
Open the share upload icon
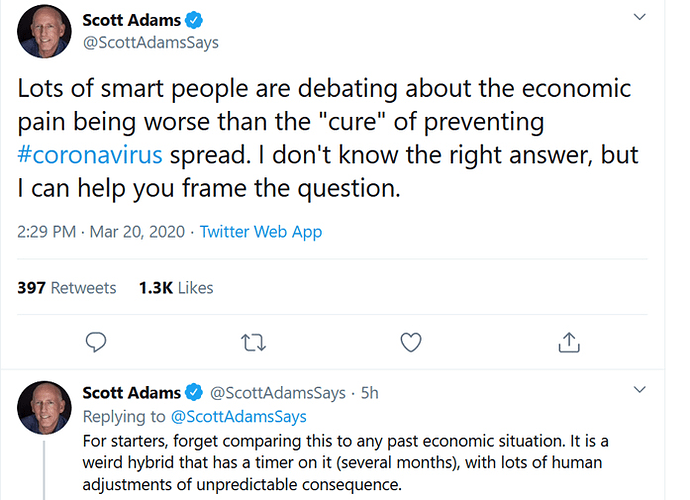pyautogui.click(x=569, y=342)
